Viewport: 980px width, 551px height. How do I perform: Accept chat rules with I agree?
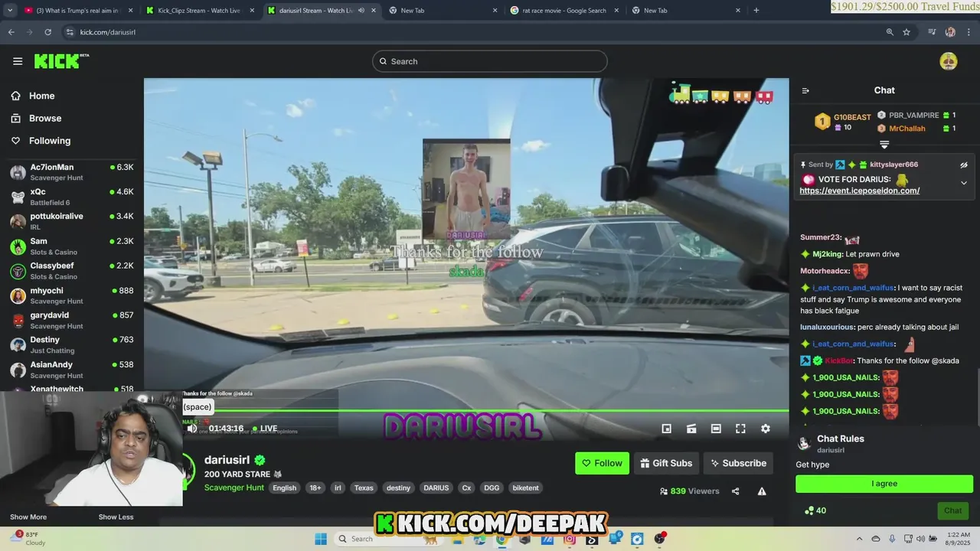coord(884,484)
